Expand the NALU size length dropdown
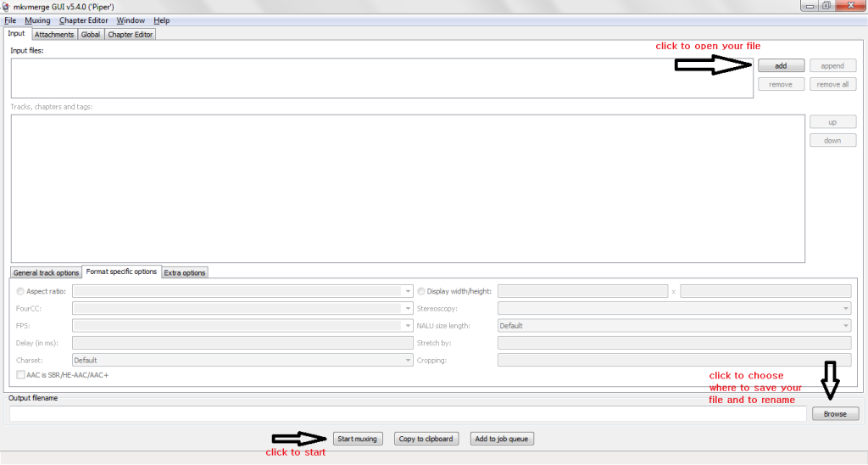The height and width of the screenshot is (465, 868). (845, 326)
